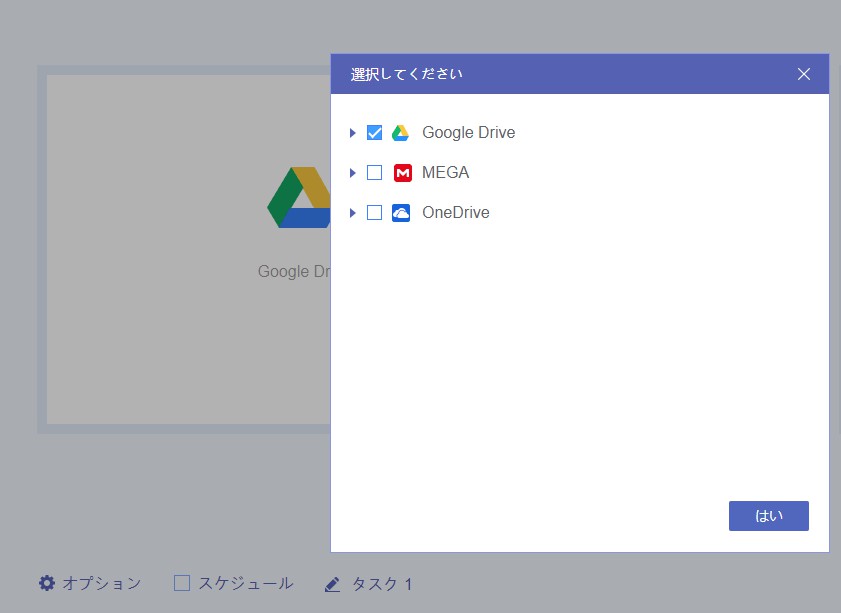Click the blue OneDrive cloud icon

(x=401, y=213)
